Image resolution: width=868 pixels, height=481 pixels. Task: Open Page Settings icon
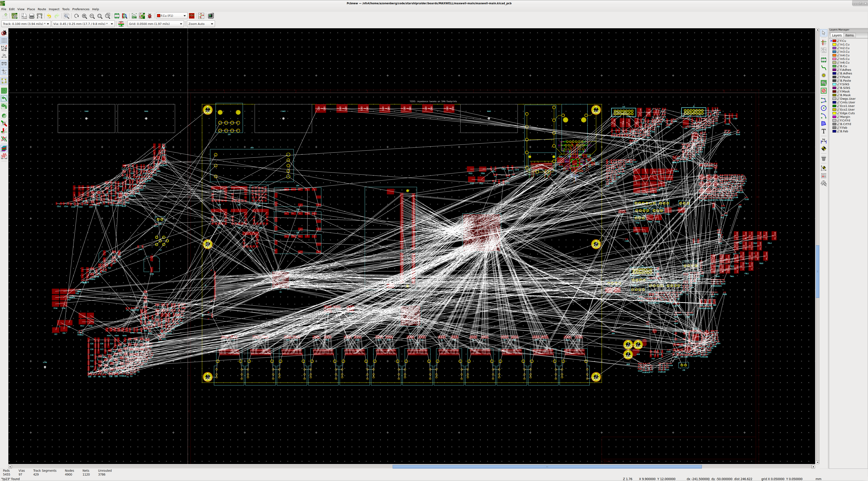point(24,16)
